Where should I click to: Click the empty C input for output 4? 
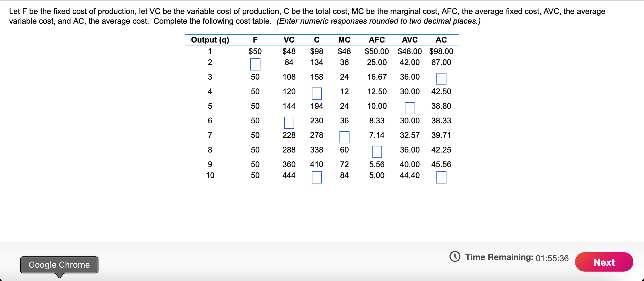(x=317, y=94)
